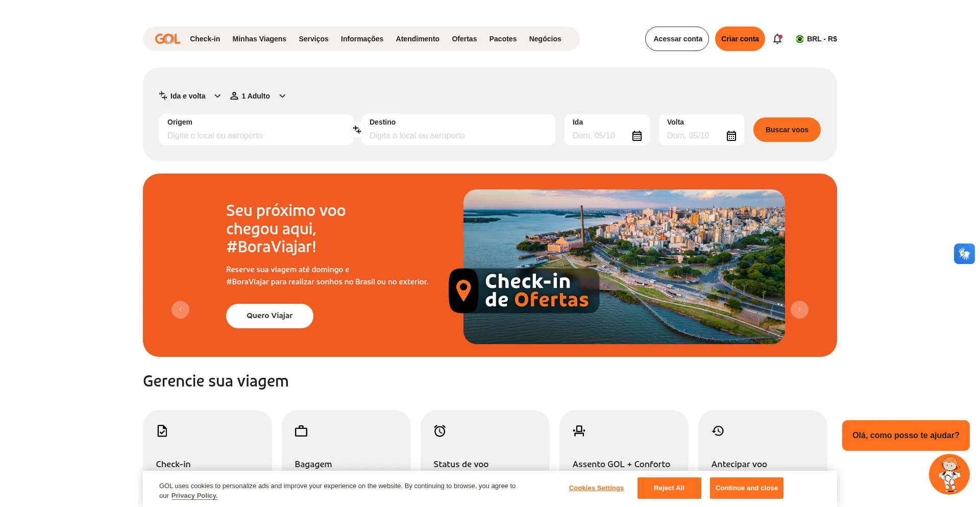Open the Cookies Settings link

596,488
